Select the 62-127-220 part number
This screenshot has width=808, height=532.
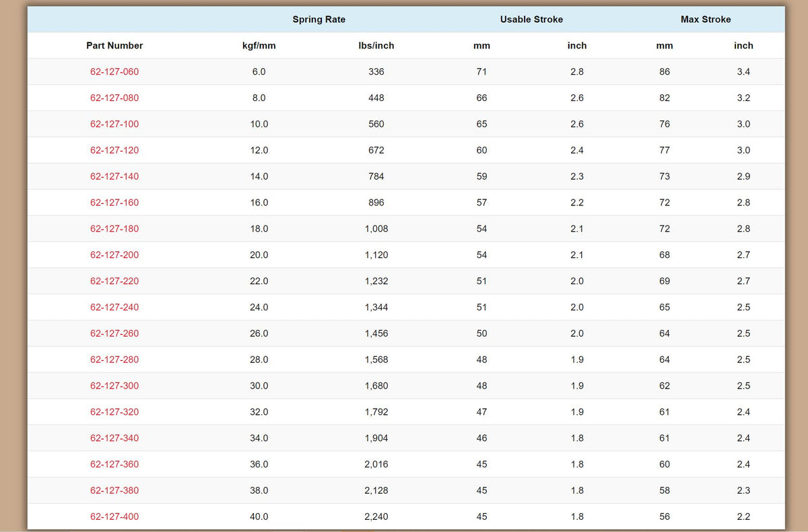tap(114, 281)
